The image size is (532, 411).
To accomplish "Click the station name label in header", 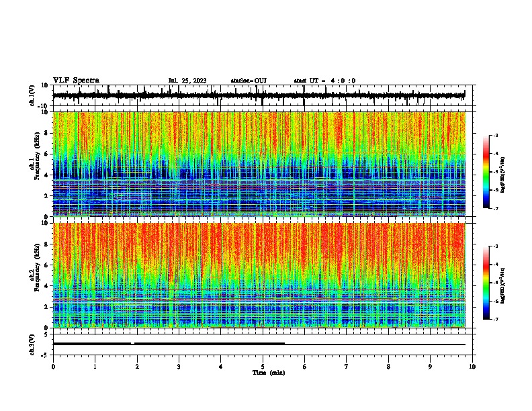I will (x=249, y=81).
